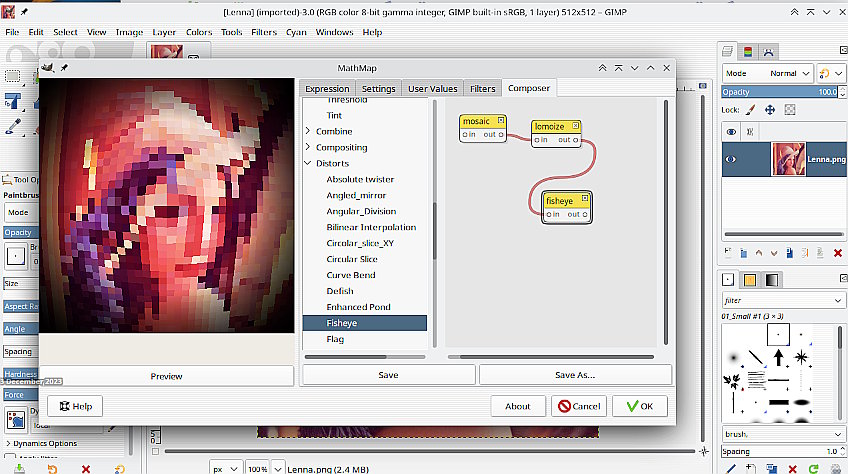Duplicate the Lenna.png layer

[790, 253]
